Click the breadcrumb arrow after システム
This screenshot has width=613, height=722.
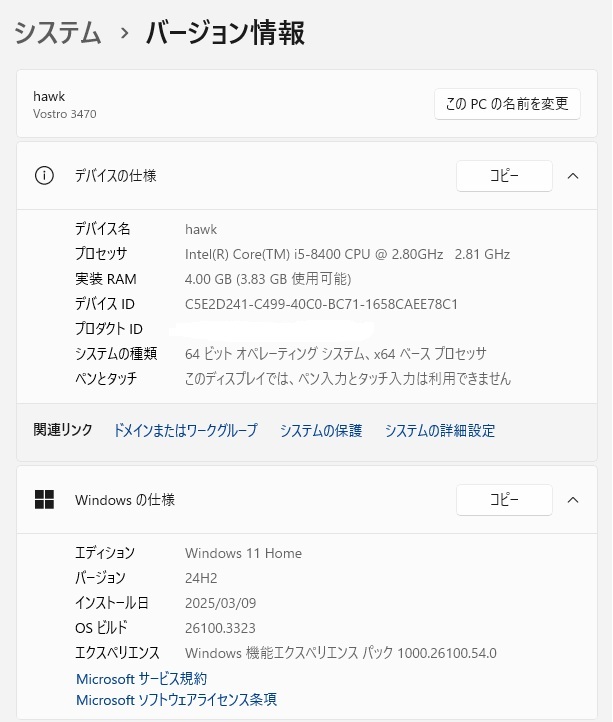[124, 34]
